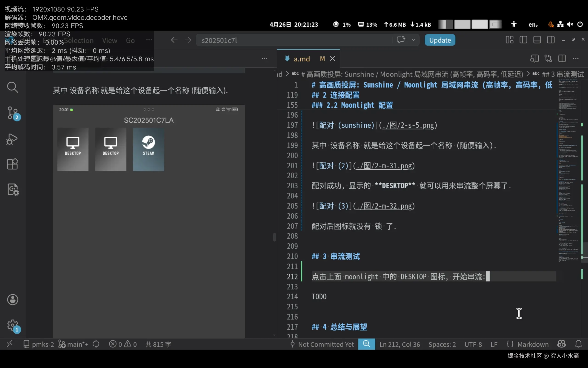Viewport: 588px width, 368px height.
Task: Open the overflow menu after Go
Action: tap(149, 40)
